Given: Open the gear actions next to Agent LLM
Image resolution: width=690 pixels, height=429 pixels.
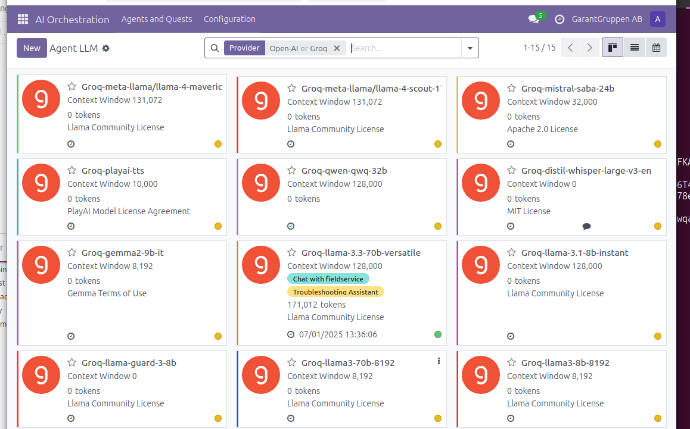Looking at the screenshot, I should click(x=106, y=48).
